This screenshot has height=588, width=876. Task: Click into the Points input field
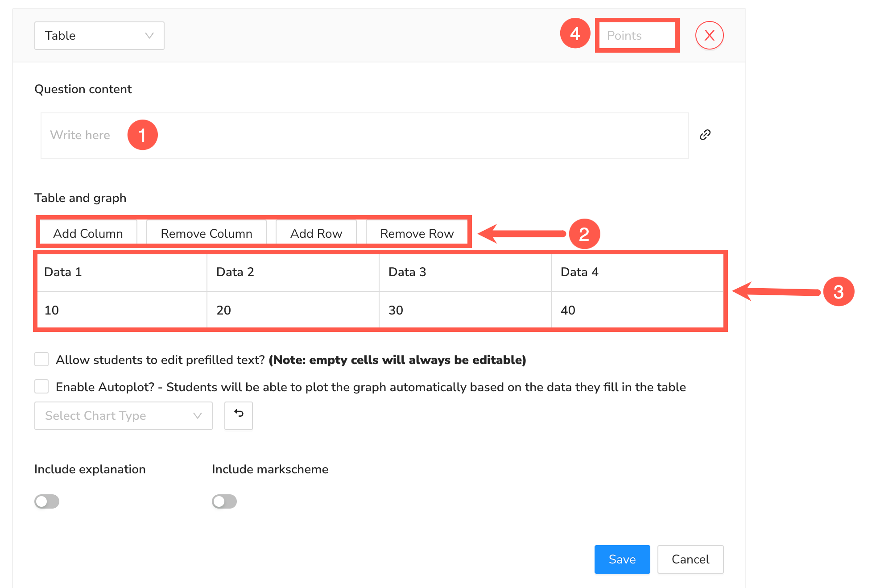(636, 36)
